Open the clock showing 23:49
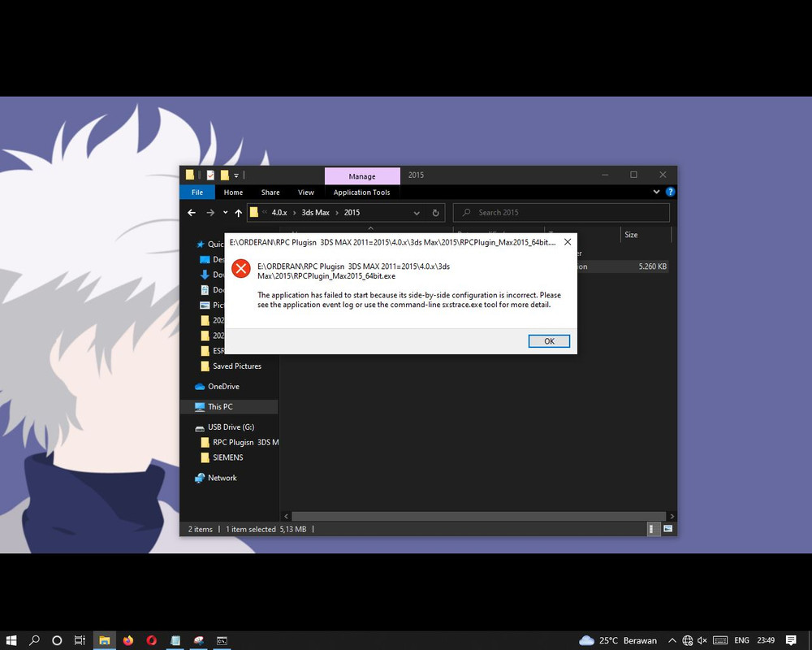Image resolution: width=812 pixels, height=650 pixels. click(766, 641)
